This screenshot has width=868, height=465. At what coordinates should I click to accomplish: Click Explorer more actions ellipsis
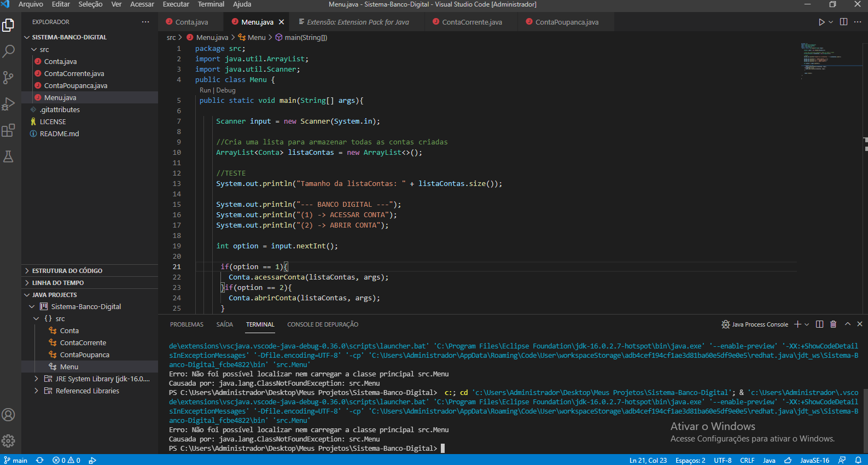point(145,22)
